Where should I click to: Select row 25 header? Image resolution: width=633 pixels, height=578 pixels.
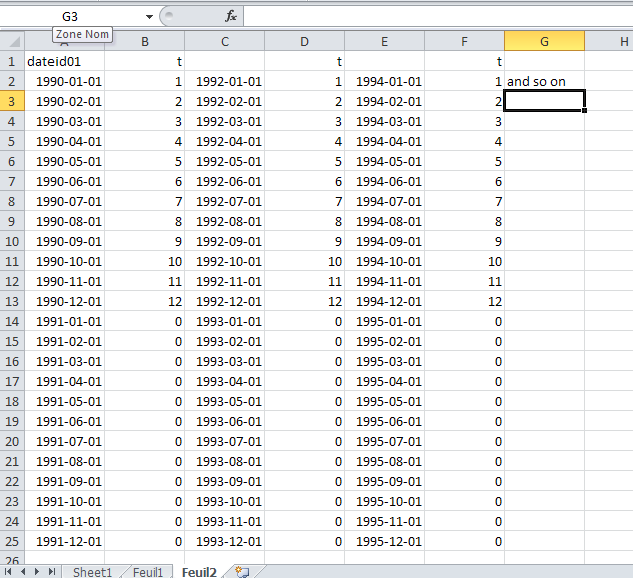click(x=12, y=541)
